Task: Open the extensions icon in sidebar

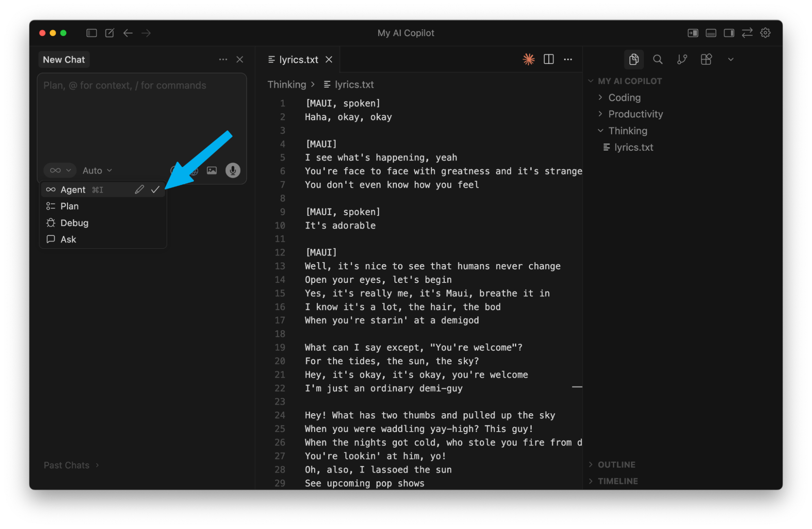Action: pos(706,59)
